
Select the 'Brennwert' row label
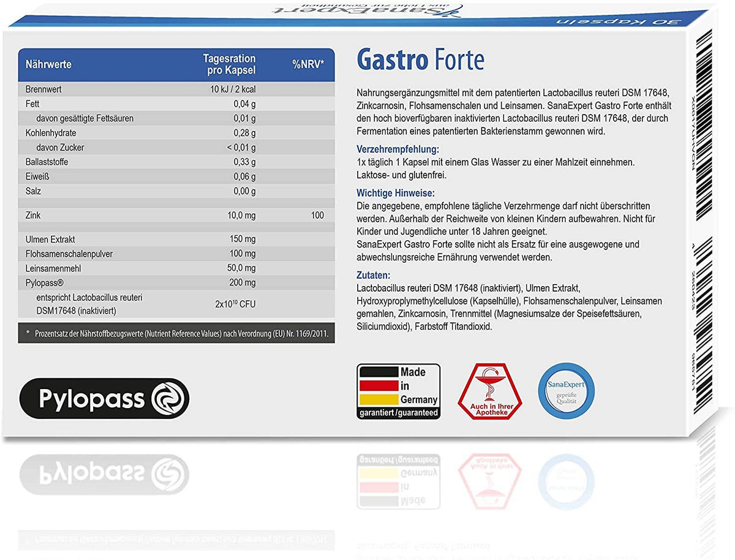coord(43,89)
